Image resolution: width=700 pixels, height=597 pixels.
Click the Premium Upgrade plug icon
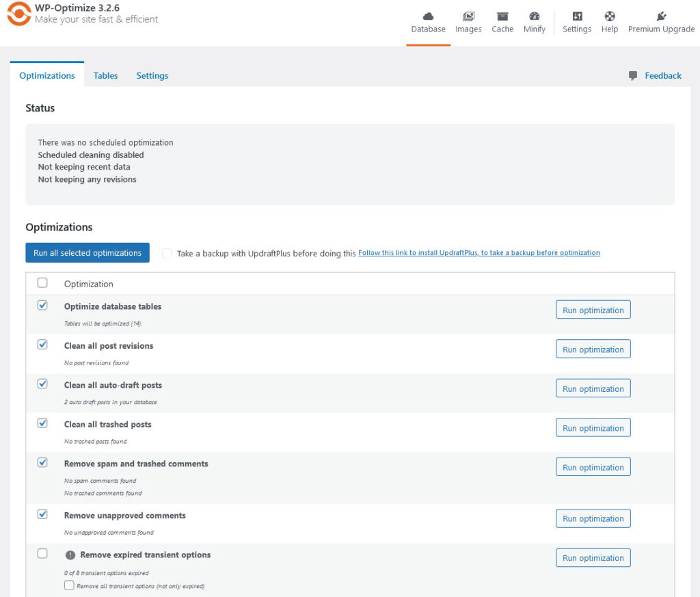661,16
